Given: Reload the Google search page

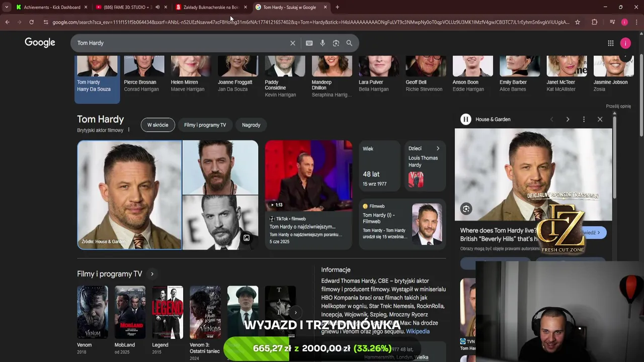Looking at the screenshot, I should pos(31,22).
